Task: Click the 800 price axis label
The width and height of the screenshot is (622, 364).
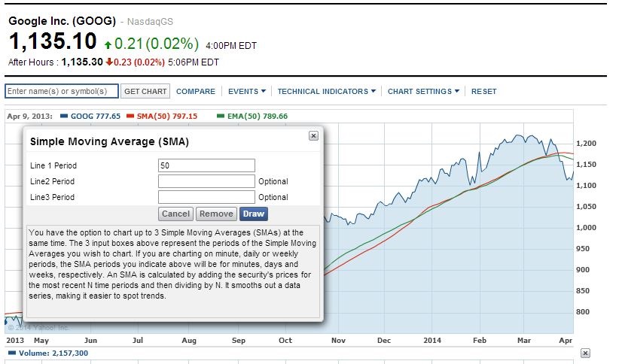Action: click(583, 311)
